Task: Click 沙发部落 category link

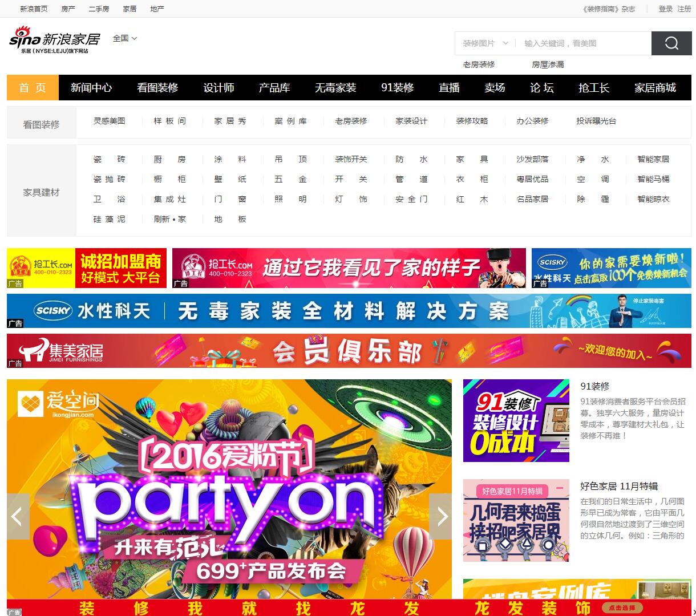Action: click(x=532, y=159)
